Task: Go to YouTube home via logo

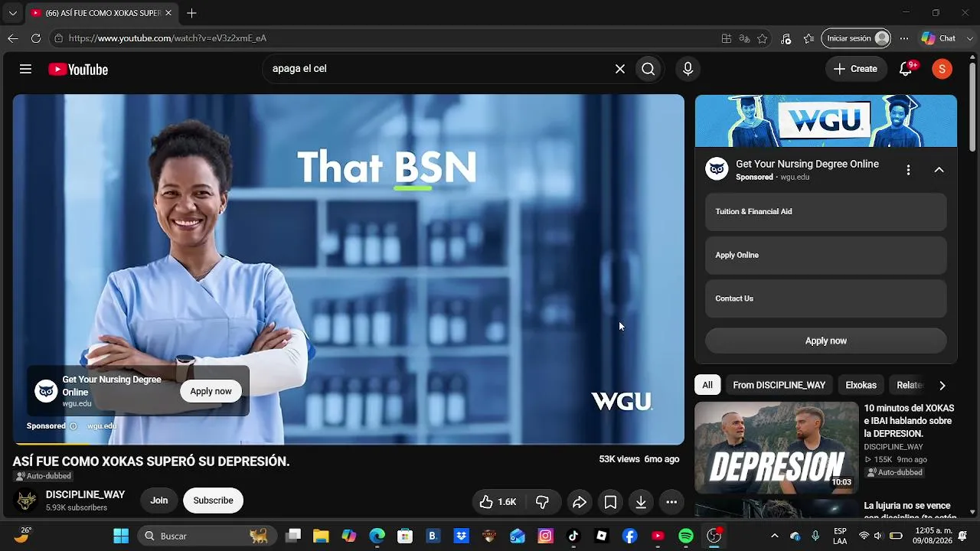Action: (78, 70)
